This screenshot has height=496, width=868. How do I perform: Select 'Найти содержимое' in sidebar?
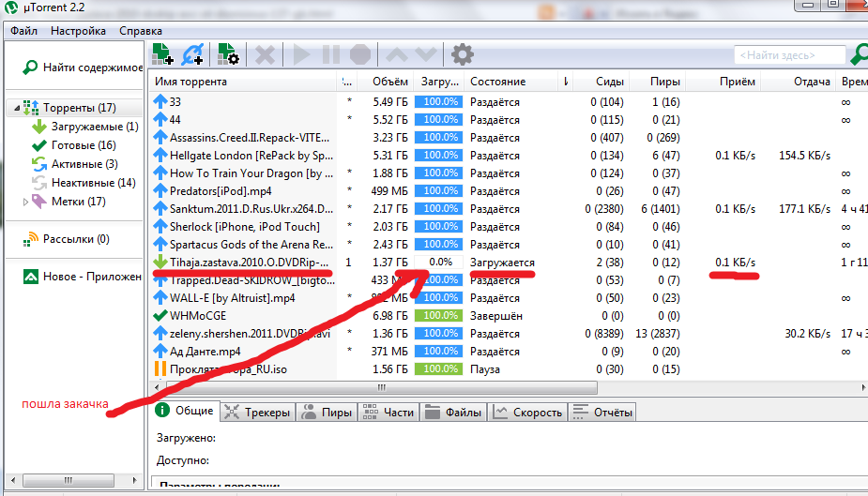pos(82,68)
